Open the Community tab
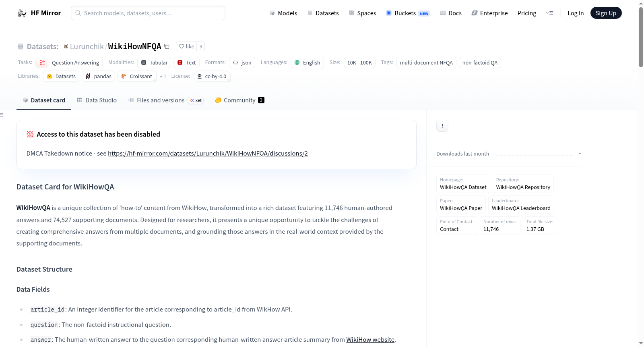This screenshot has height=347, width=644. (x=240, y=100)
